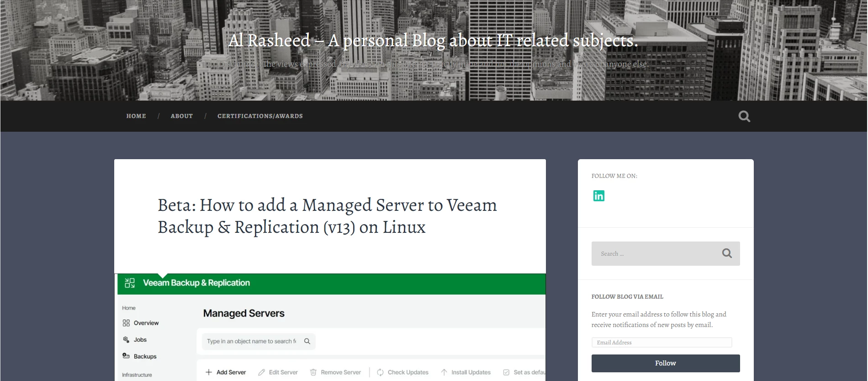Image resolution: width=868 pixels, height=381 pixels.
Task: Click the refresh icon beside Check Updates
Action: 380,372
